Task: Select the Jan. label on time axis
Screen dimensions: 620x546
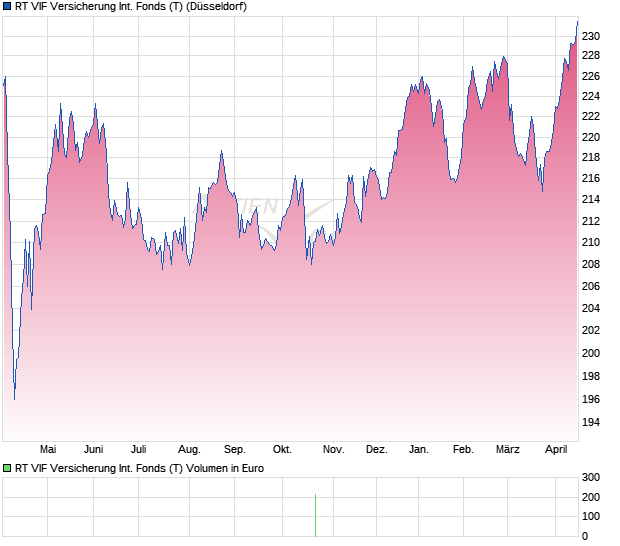Action: [419, 450]
